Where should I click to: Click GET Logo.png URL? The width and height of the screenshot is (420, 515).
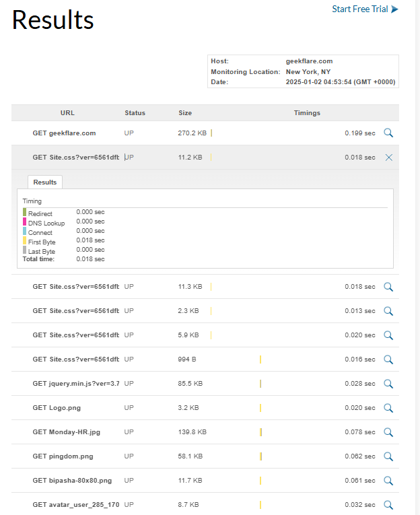57,408
